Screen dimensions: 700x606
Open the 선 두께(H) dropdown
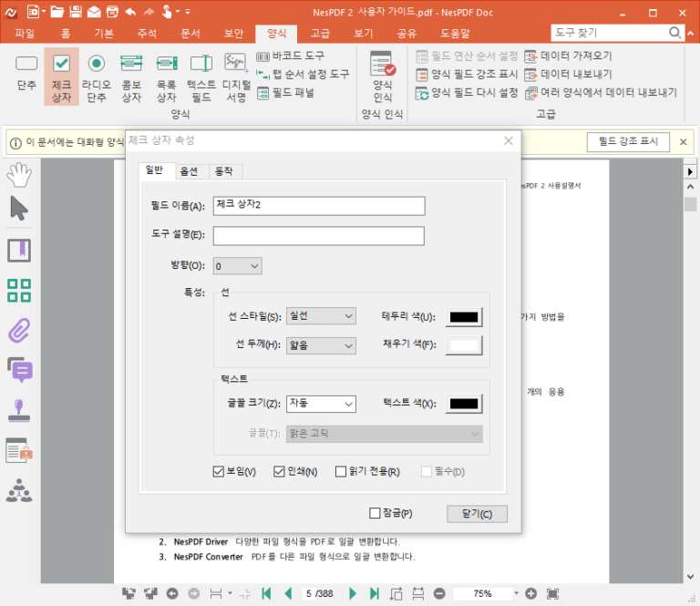(x=321, y=345)
